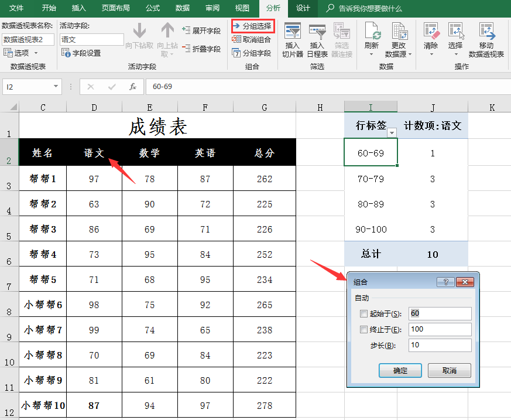The image size is (511, 420).
Task: Click the Clear (清除) icon
Action: coord(431,30)
